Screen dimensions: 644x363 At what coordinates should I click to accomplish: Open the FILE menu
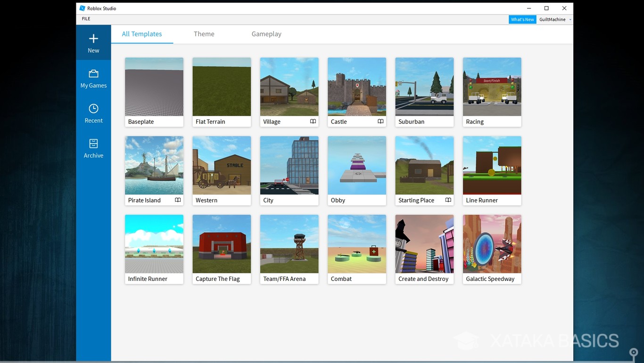pos(86,19)
